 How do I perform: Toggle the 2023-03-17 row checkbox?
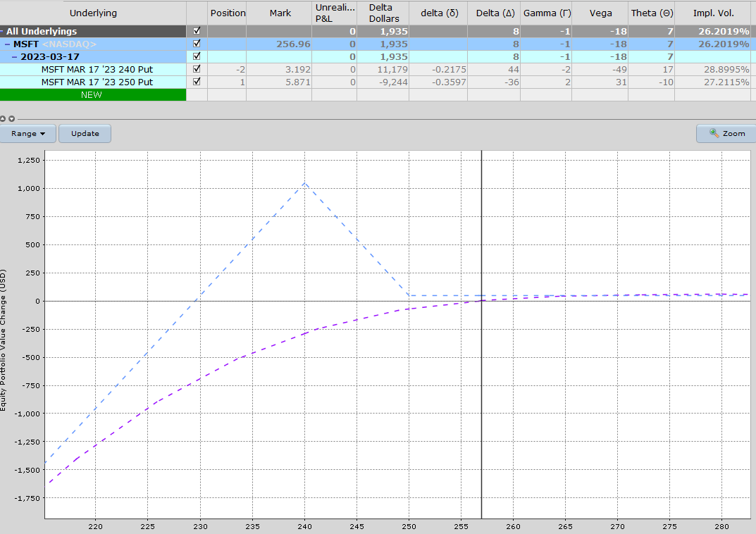tap(197, 56)
